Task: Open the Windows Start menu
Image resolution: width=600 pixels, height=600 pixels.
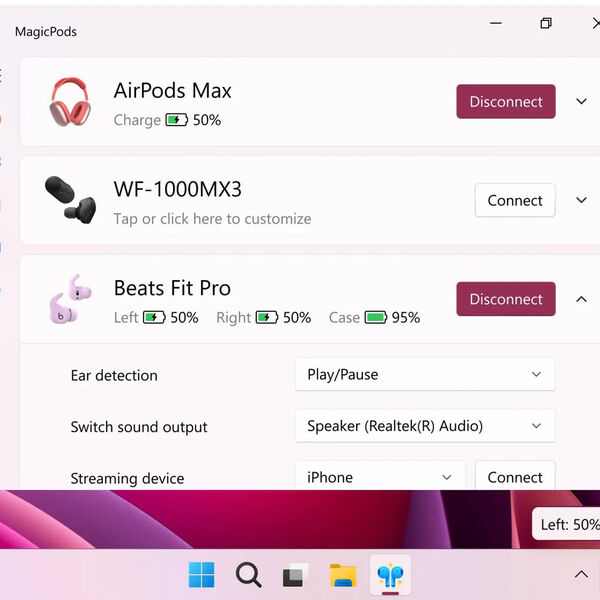Action: point(201,575)
